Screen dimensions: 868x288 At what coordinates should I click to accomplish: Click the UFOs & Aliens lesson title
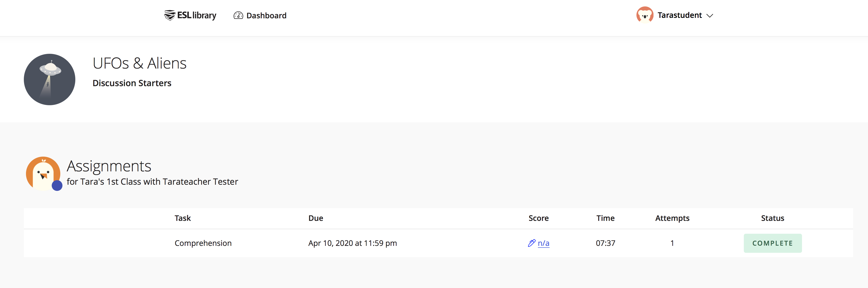139,63
